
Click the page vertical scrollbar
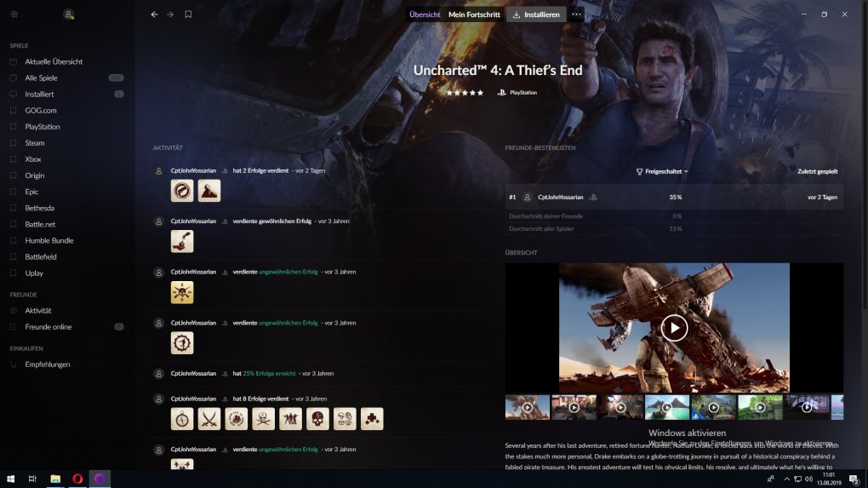pyautogui.click(x=865, y=155)
